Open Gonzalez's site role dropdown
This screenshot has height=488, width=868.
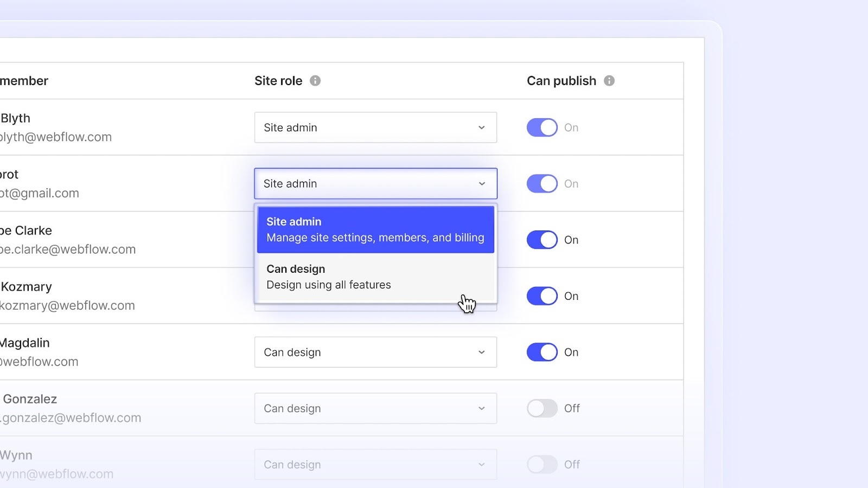click(375, 408)
